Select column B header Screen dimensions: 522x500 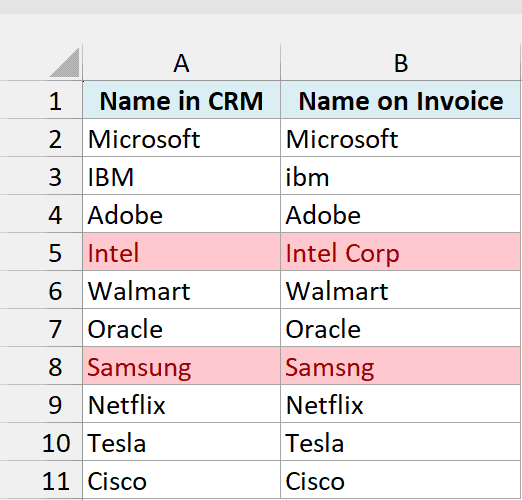[400, 63]
